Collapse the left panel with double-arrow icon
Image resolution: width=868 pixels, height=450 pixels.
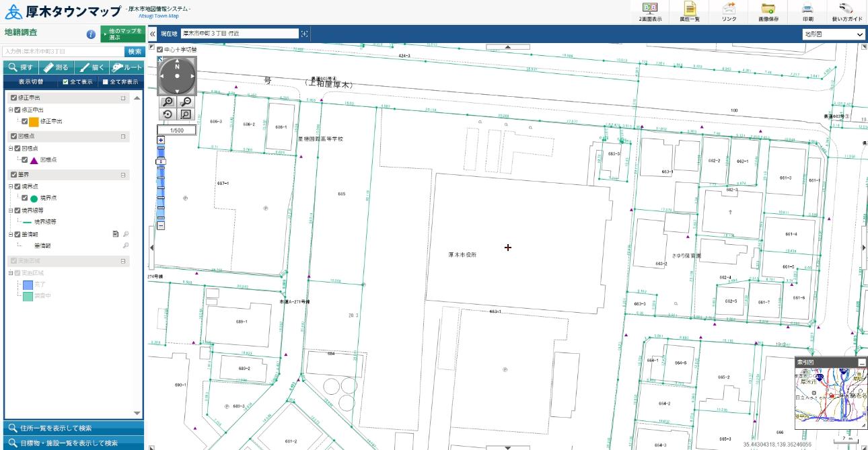pos(152,34)
